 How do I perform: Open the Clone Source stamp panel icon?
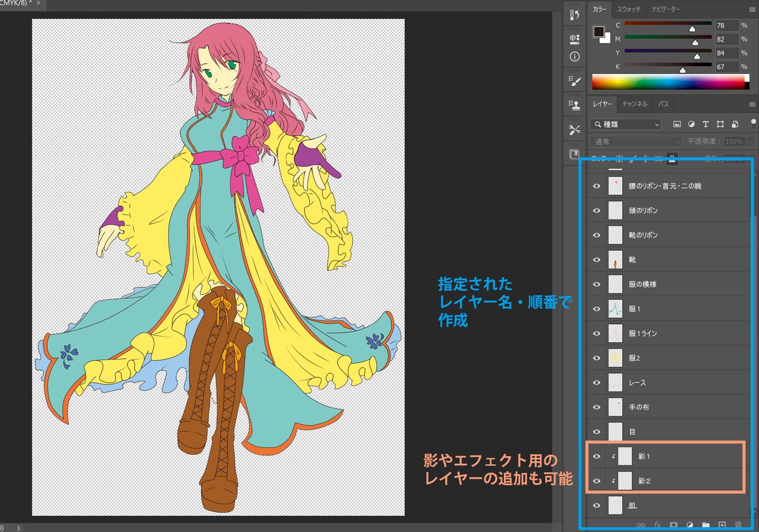click(574, 105)
